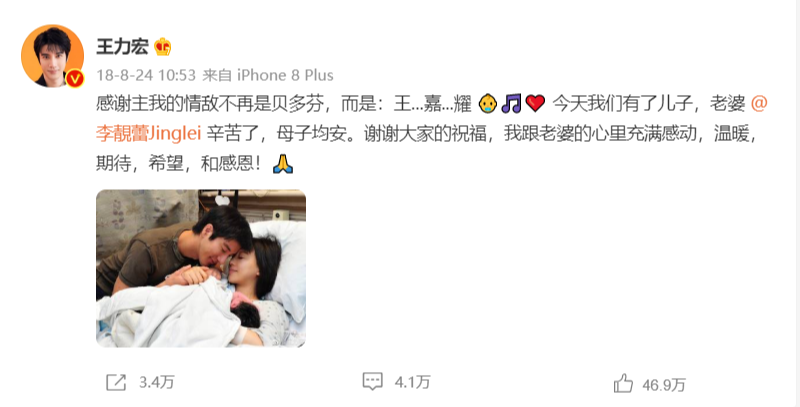
Task: Like the post with the thumbs-up icon
Action: point(623,383)
